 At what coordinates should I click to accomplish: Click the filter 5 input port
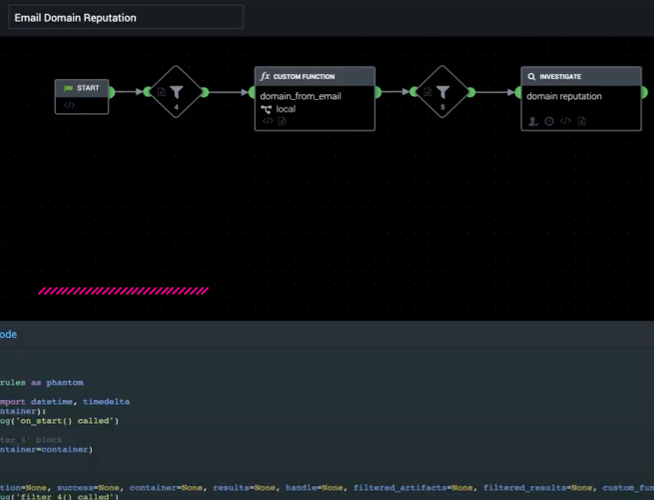click(x=413, y=92)
